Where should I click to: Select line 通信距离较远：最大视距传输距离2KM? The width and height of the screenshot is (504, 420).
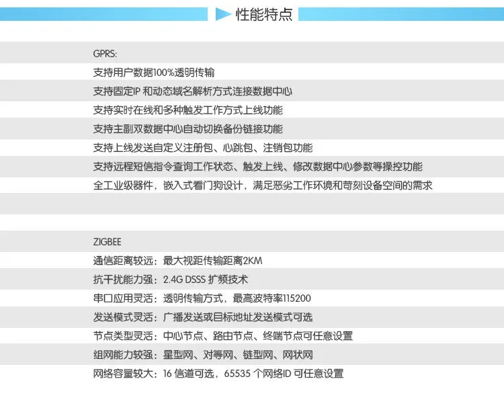tap(178, 261)
